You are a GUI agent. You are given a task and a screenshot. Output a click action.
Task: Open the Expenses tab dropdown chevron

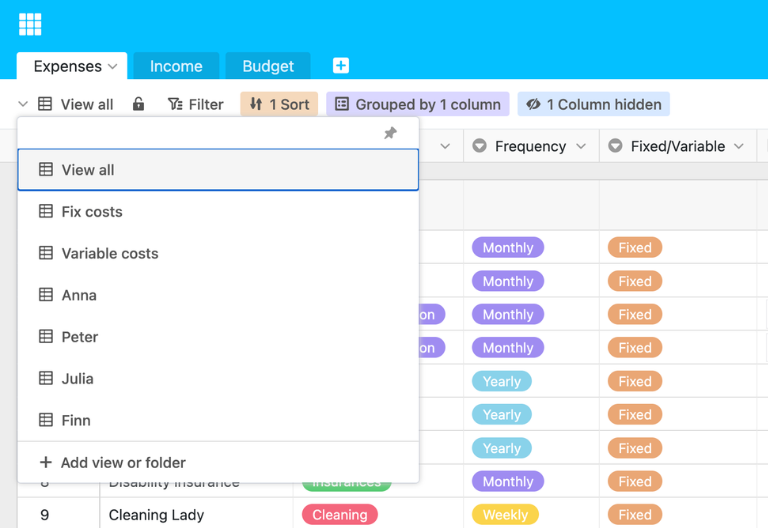click(x=113, y=66)
